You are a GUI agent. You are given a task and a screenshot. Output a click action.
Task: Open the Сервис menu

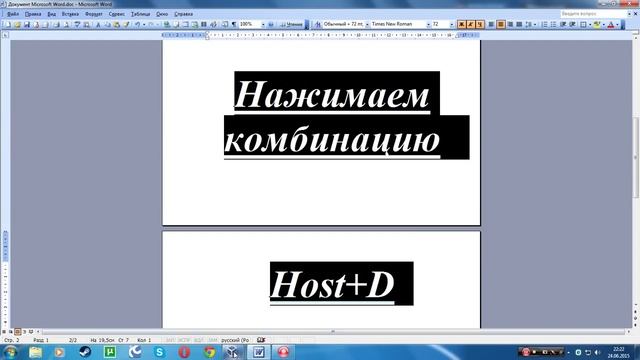116,14
